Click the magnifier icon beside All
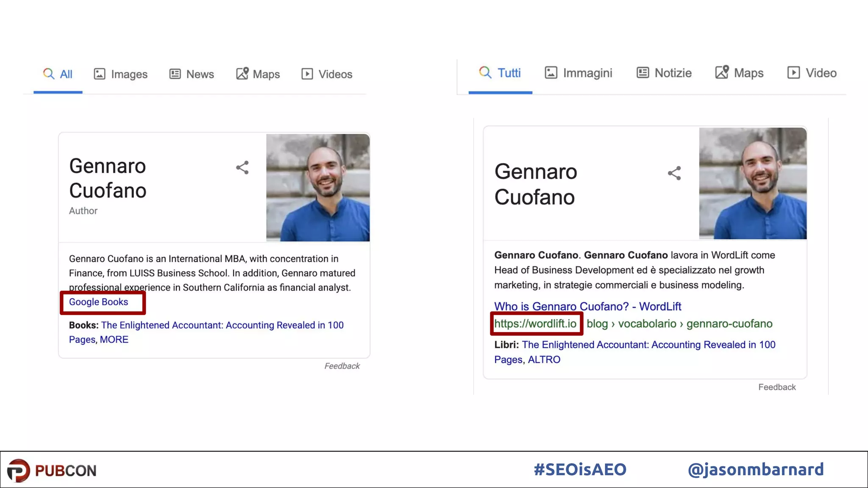The height and width of the screenshot is (488, 868). 49,74
